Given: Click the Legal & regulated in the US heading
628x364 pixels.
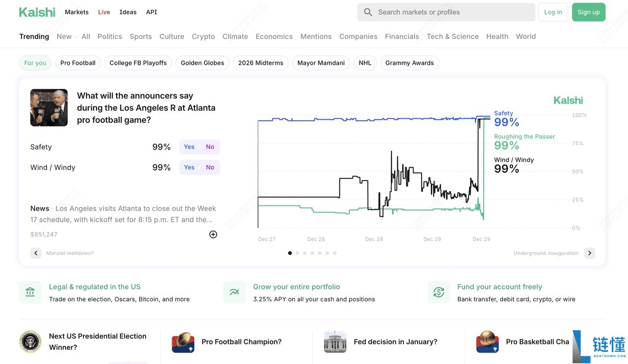Looking at the screenshot, I should 95,287.
